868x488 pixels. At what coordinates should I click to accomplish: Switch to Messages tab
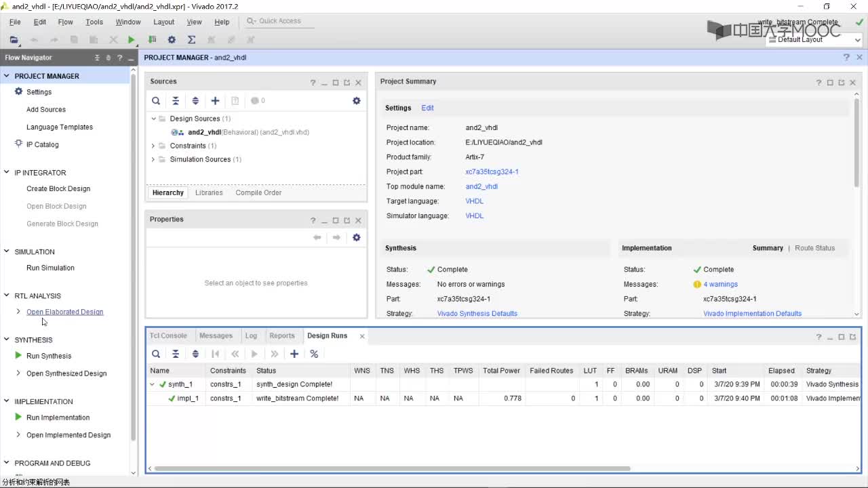(216, 335)
